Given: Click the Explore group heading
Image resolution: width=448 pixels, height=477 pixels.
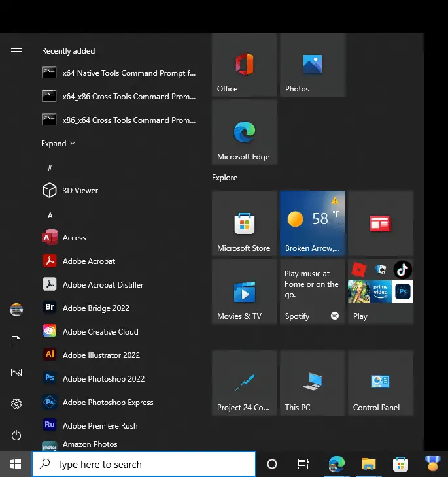Looking at the screenshot, I should pyautogui.click(x=225, y=178).
